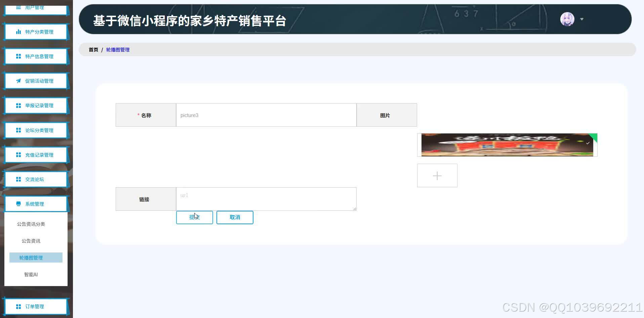Click the 特产信息管理 grid icon
Viewport: 644px width, 318px height.
[18, 56]
